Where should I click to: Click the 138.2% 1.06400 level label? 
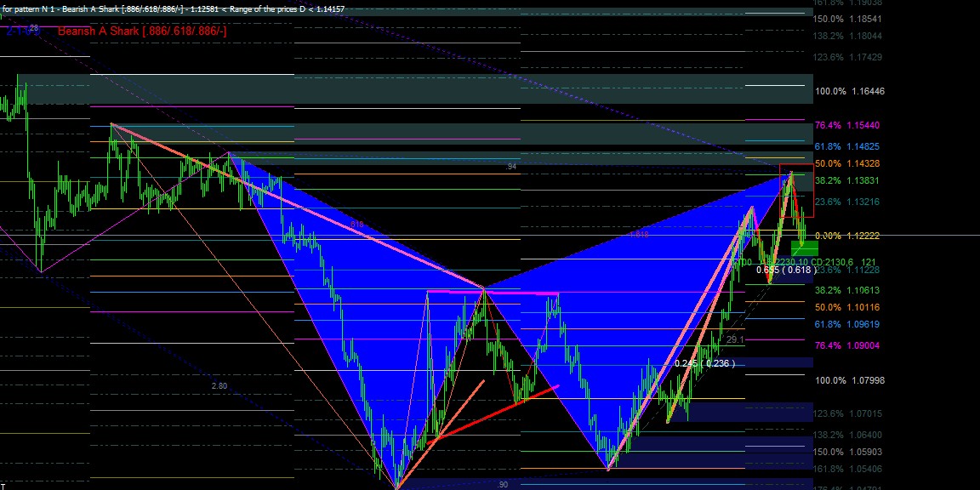847,435
